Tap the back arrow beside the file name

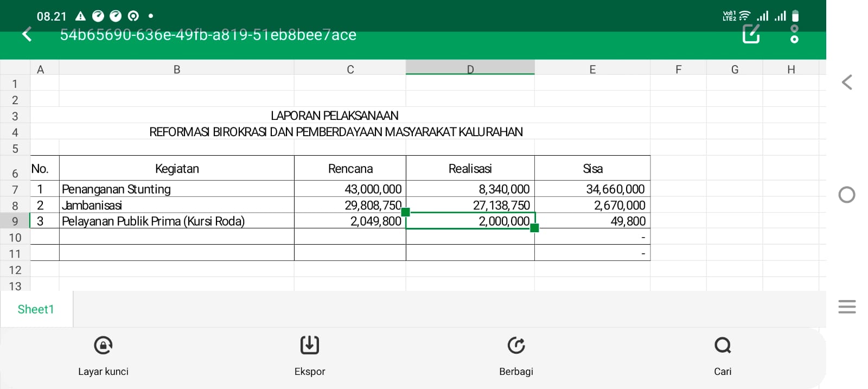coord(27,35)
